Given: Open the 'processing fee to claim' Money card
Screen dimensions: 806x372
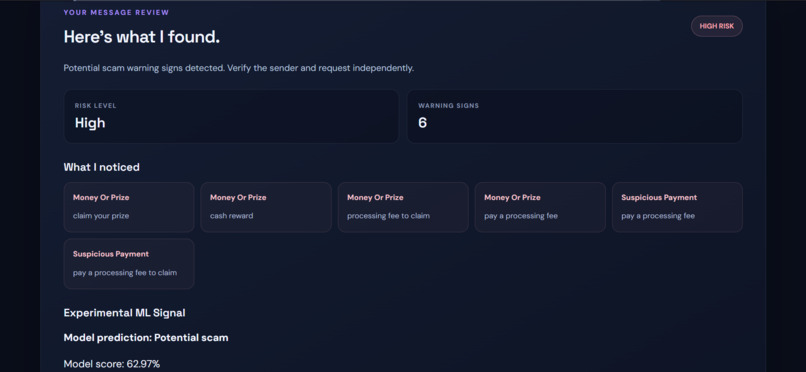Looking at the screenshot, I should click(x=403, y=207).
